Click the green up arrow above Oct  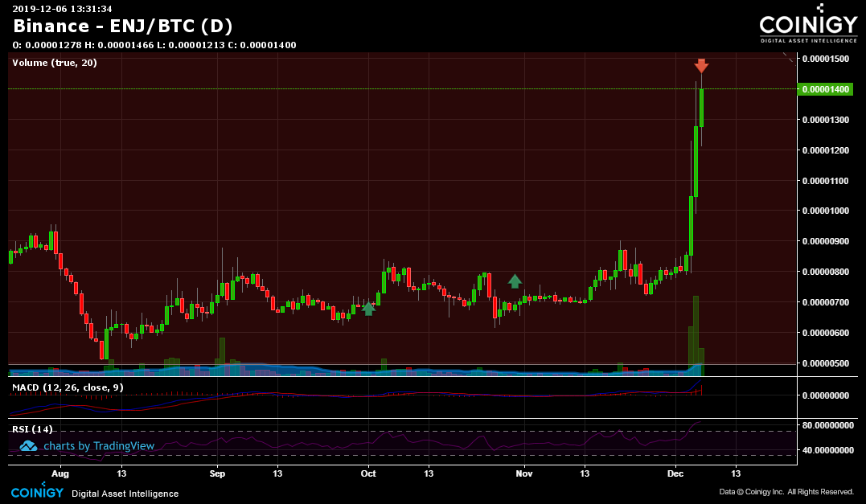(x=368, y=309)
